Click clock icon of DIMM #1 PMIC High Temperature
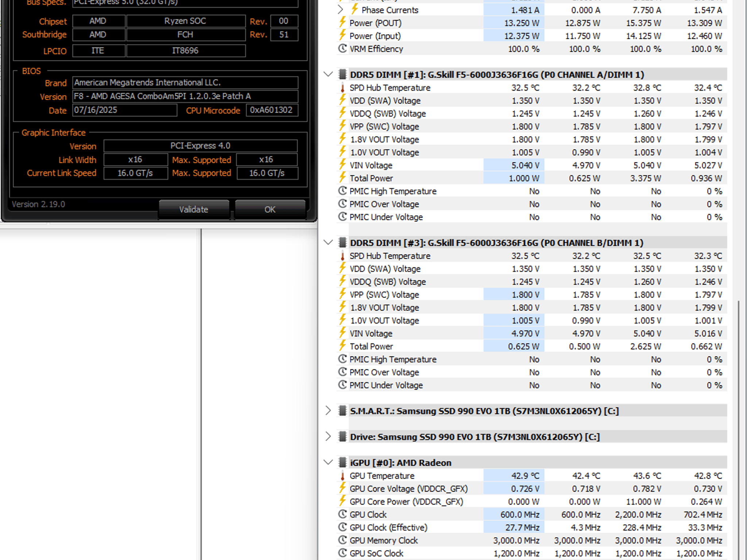 click(342, 190)
